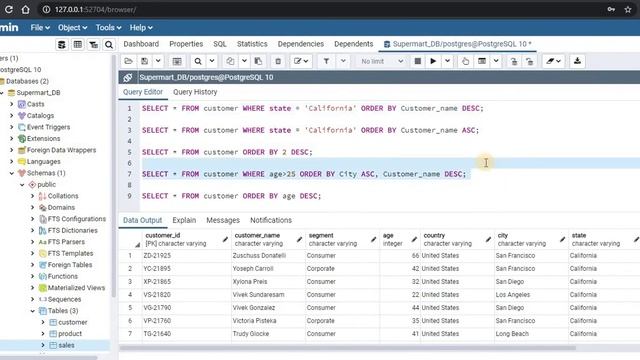This screenshot has height=360, width=640.
Task: Click the rollback icon in query toolbar
Action: pyautogui.click(x=529, y=61)
